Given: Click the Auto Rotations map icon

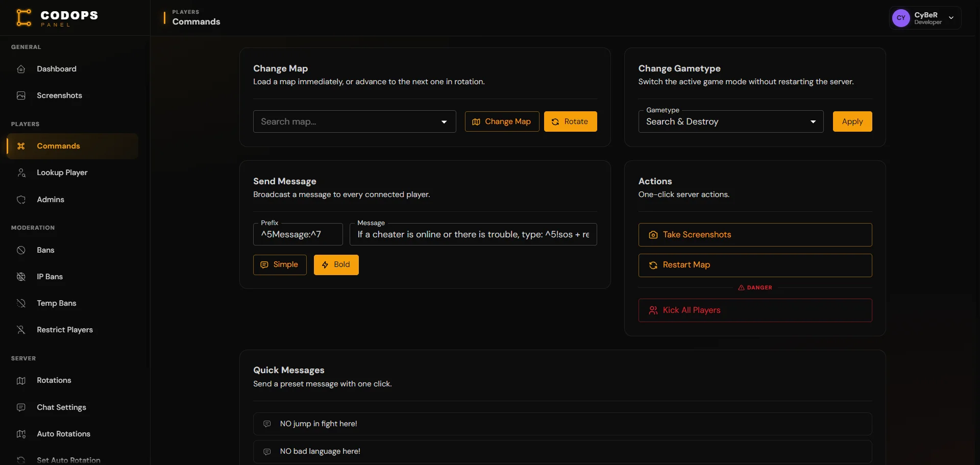Looking at the screenshot, I should point(21,434).
